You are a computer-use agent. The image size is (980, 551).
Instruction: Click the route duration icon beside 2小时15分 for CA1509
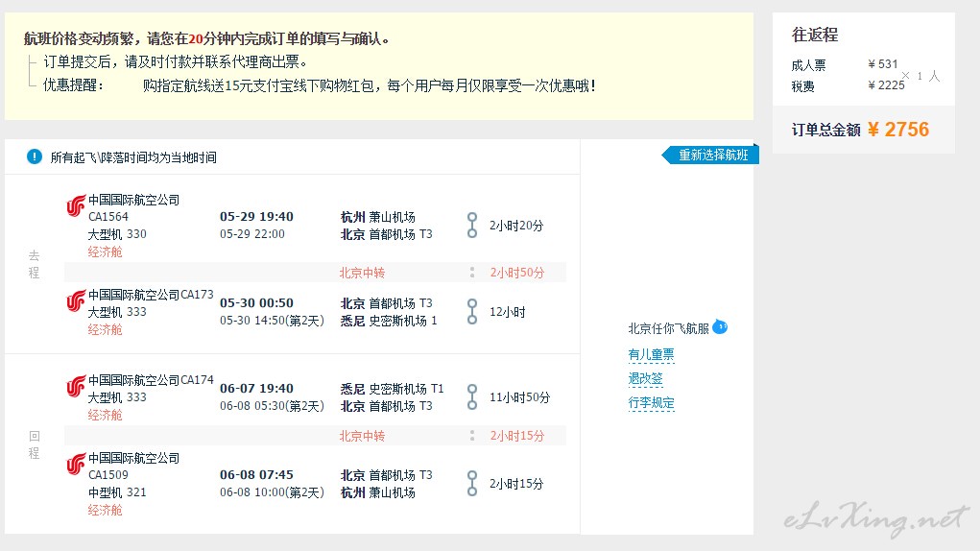(x=472, y=484)
